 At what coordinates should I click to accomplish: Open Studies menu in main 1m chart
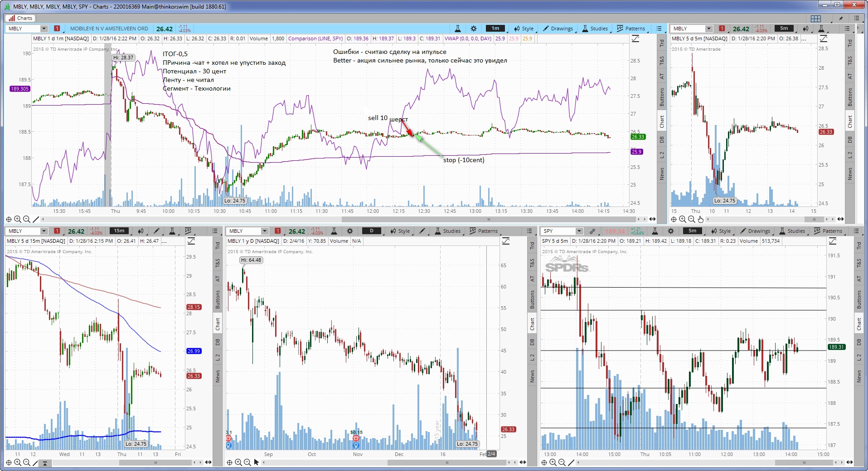[595, 29]
